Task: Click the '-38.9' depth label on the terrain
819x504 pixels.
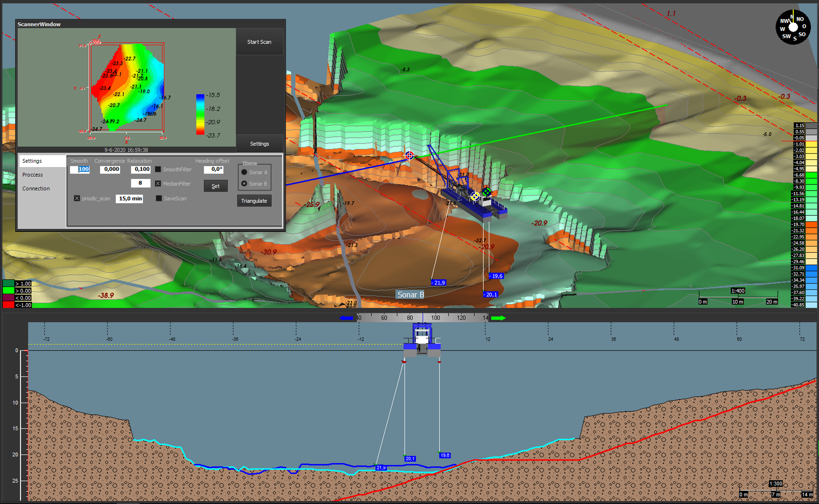Action: click(106, 295)
